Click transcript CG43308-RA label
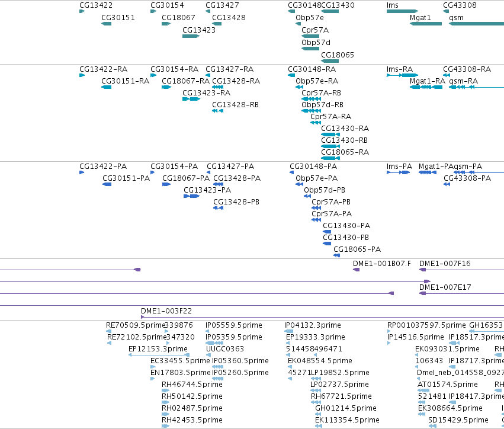The height and width of the screenshot is (429, 504). pyautogui.click(x=467, y=69)
